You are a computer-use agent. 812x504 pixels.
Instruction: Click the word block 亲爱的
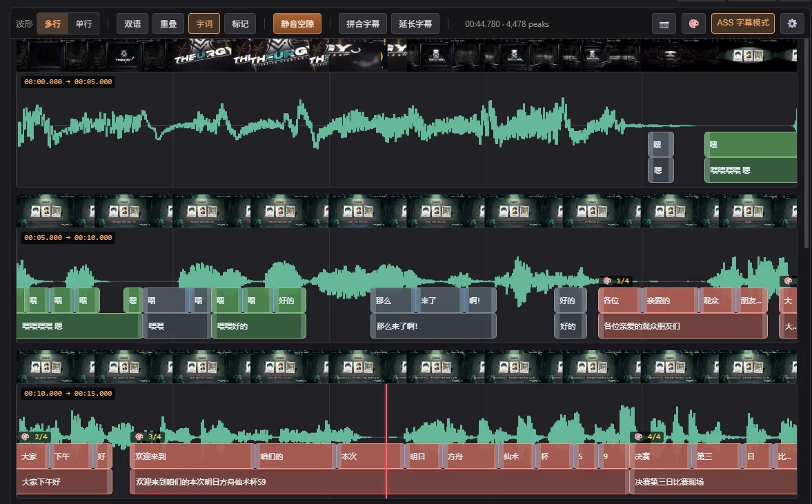[x=669, y=301]
